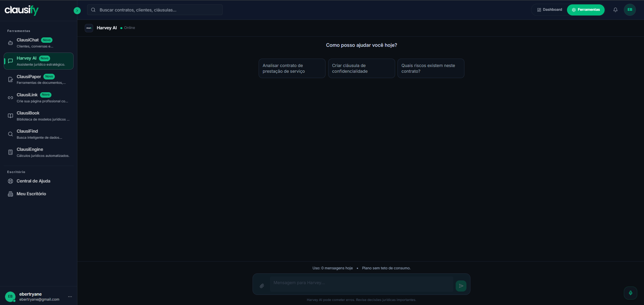
Task: Activate the microphone voice input button
Action: tap(631, 293)
